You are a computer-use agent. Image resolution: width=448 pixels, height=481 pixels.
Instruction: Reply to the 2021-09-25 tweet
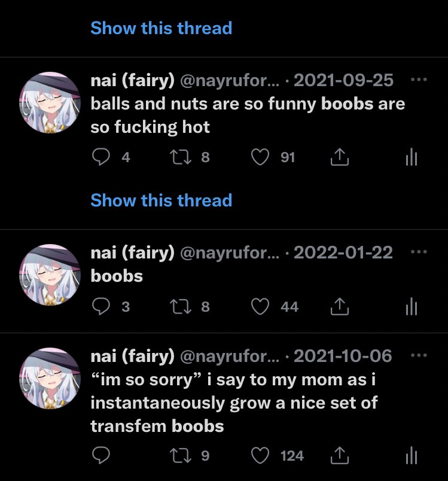coord(101,157)
